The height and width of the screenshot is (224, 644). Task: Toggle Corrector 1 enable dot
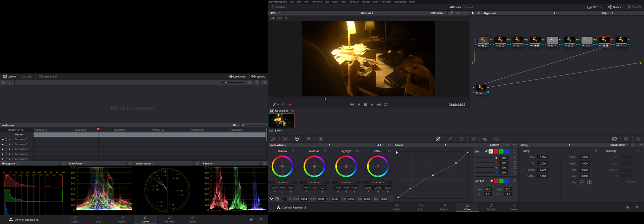pos(3,139)
